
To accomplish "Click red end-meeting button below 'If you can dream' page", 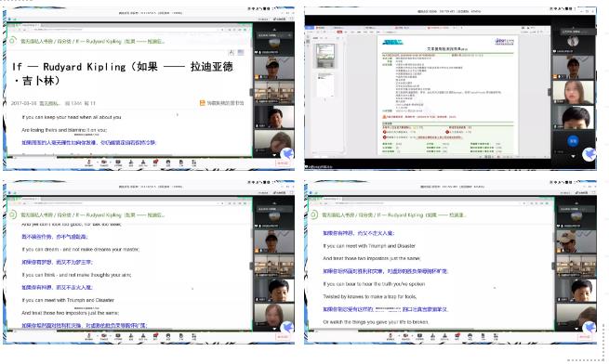I will click(283, 337).
